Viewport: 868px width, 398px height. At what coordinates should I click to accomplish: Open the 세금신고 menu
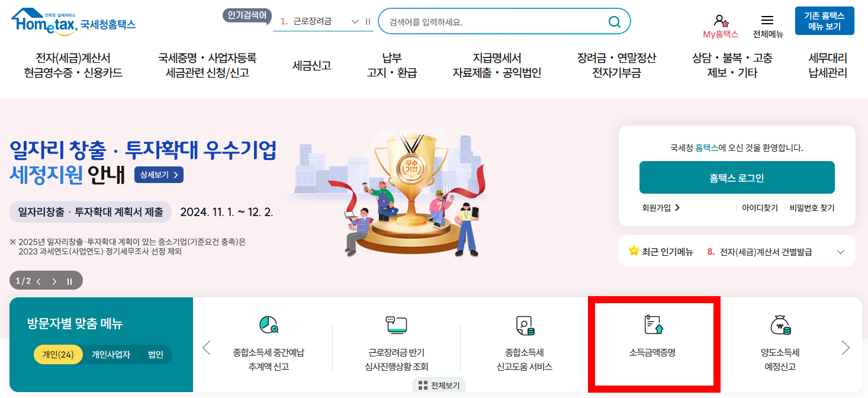pos(311,66)
